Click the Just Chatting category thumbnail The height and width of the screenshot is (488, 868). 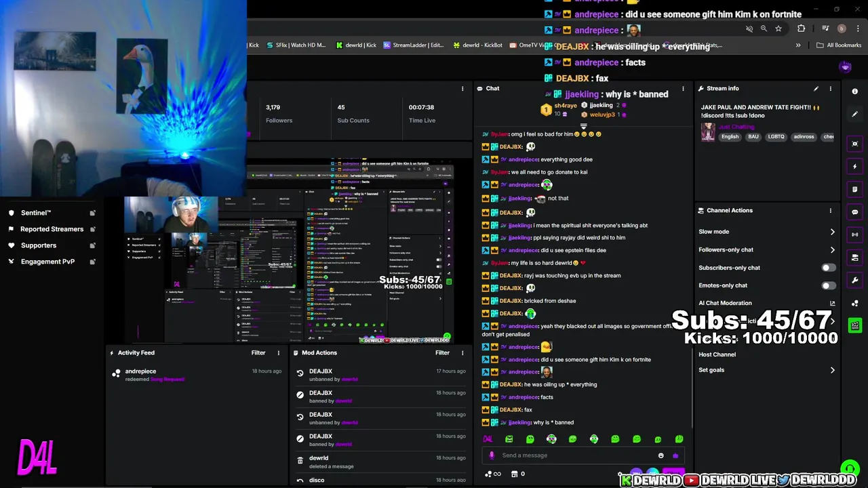708,131
